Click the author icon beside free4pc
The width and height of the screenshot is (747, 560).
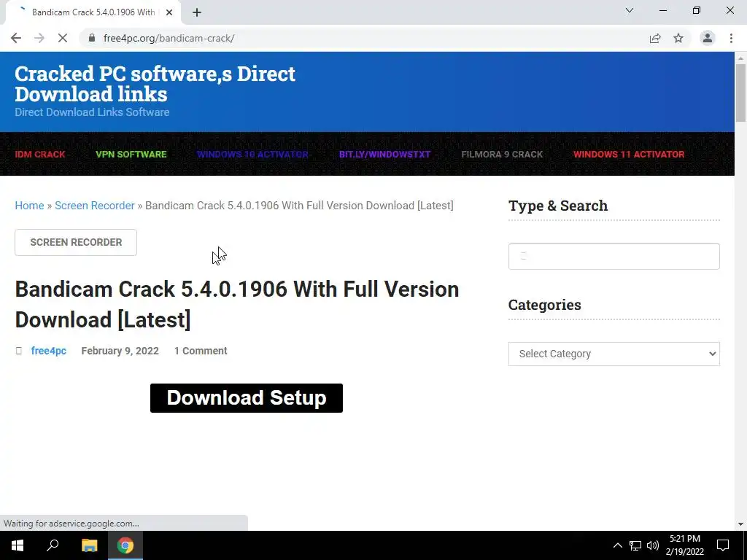pyautogui.click(x=18, y=351)
